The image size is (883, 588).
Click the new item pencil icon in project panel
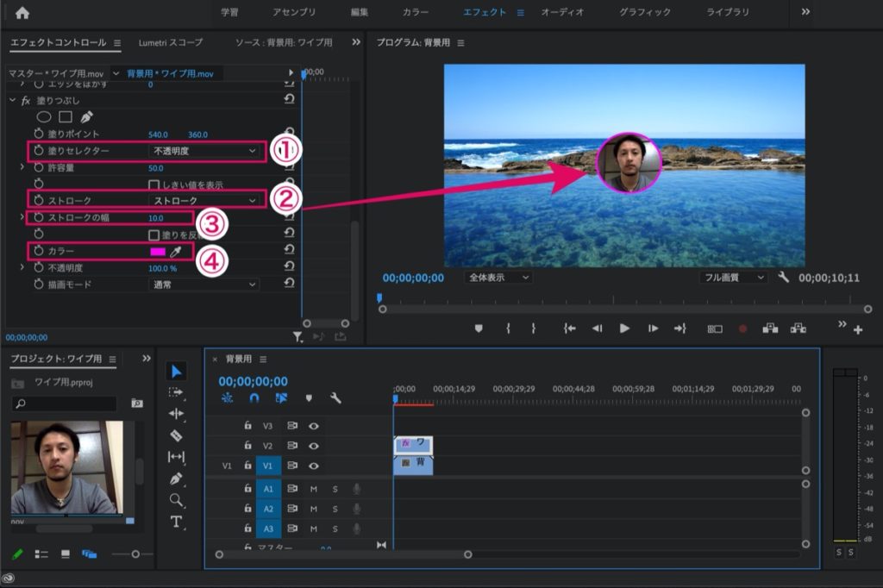[17, 554]
